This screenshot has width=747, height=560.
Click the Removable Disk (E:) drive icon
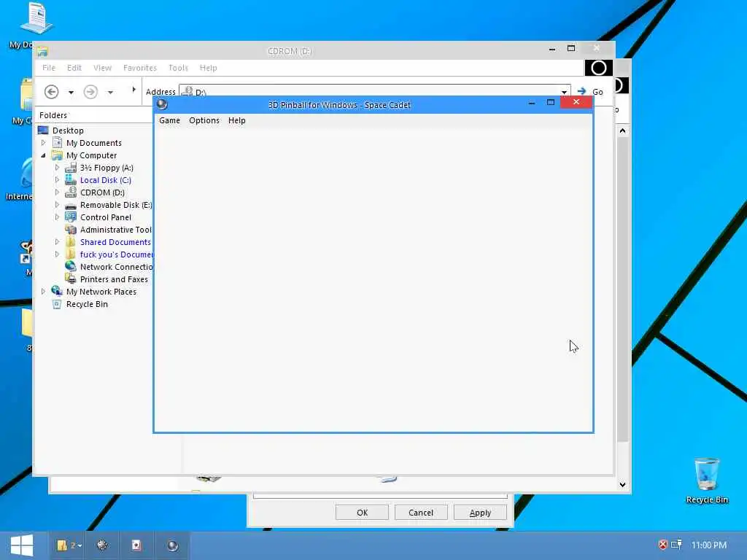click(x=71, y=206)
